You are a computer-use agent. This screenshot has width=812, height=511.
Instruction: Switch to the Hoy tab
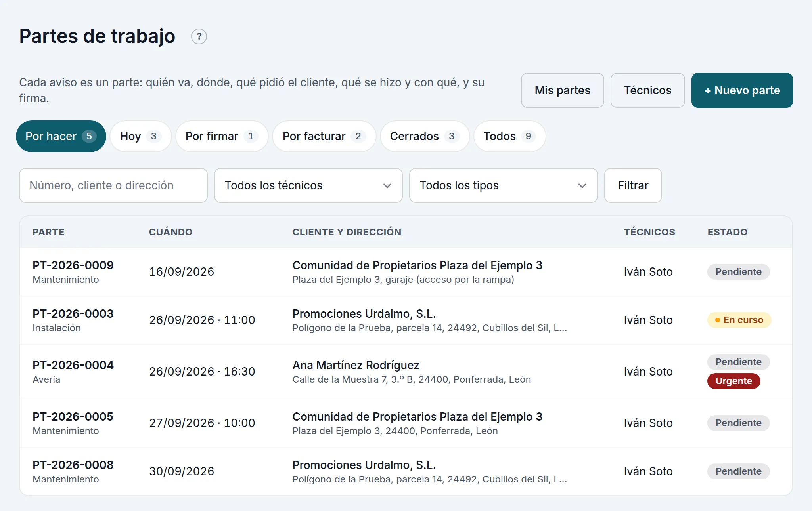coord(140,136)
